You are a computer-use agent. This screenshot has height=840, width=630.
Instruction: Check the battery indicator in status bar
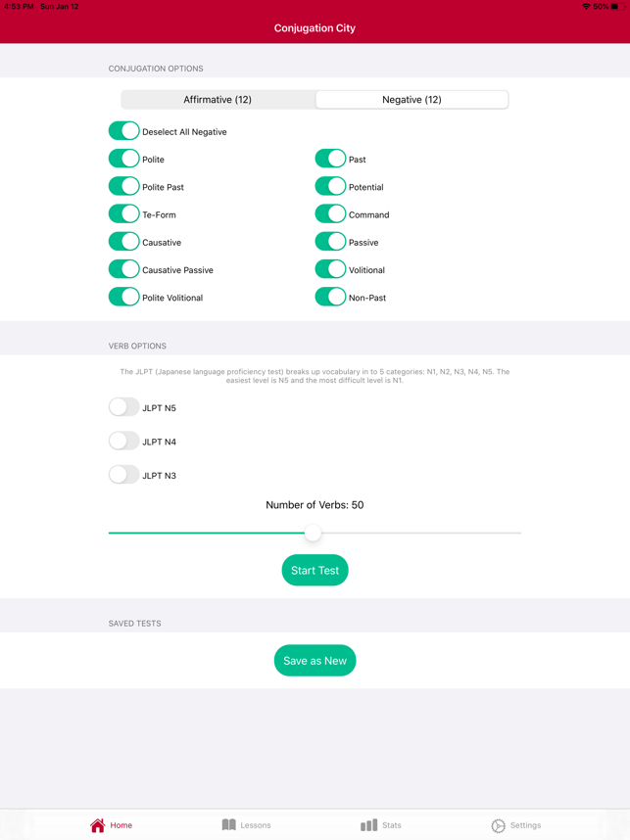coord(614,7)
